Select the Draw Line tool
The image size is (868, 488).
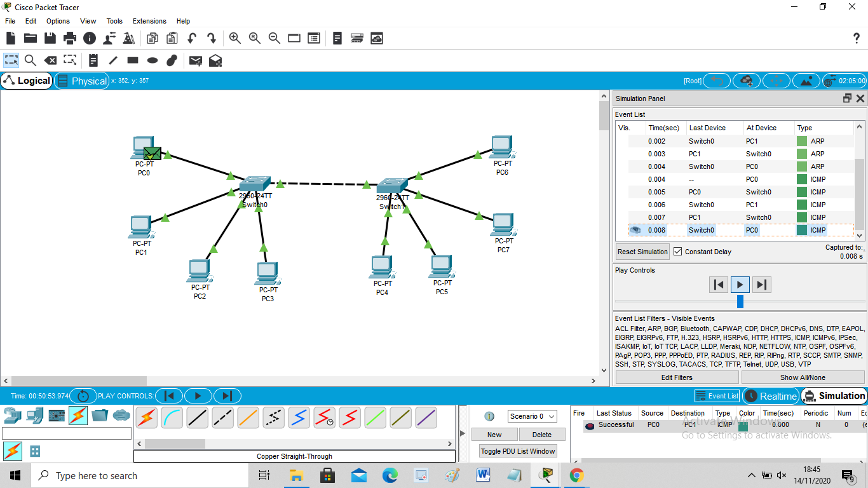(x=113, y=60)
